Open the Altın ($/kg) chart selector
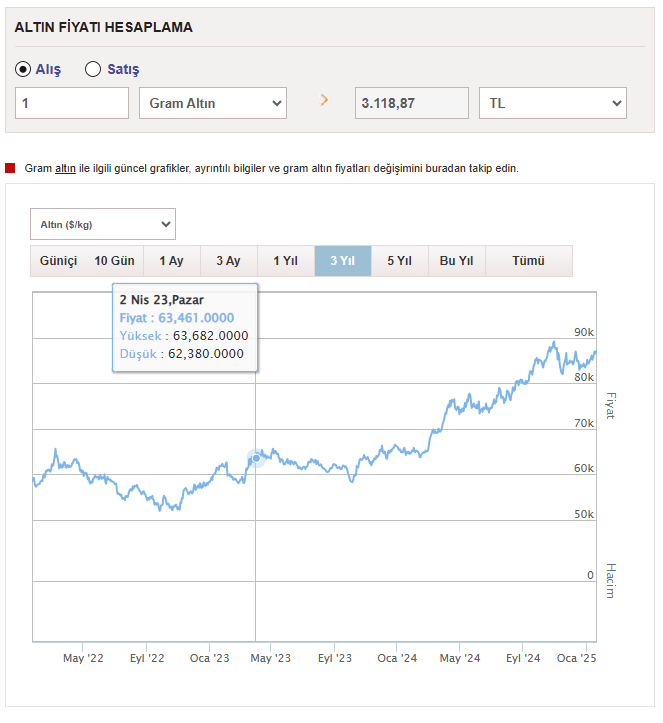 pyautogui.click(x=103, y=224)
